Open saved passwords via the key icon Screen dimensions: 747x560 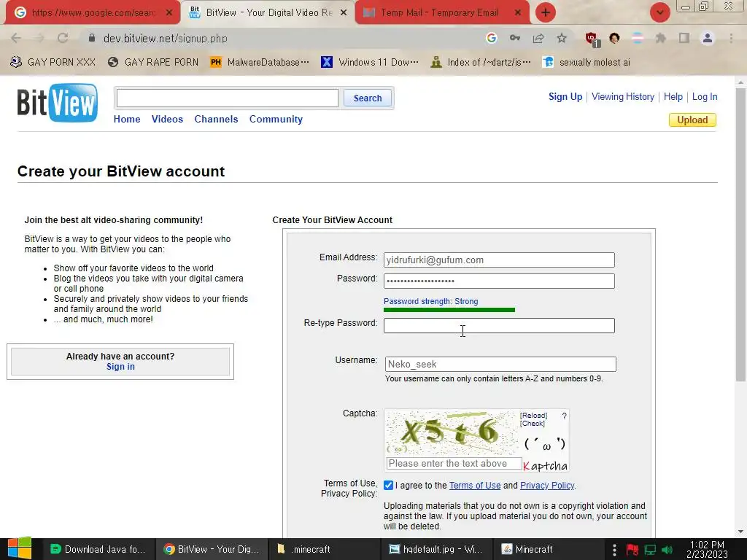(x=515, y=38)
